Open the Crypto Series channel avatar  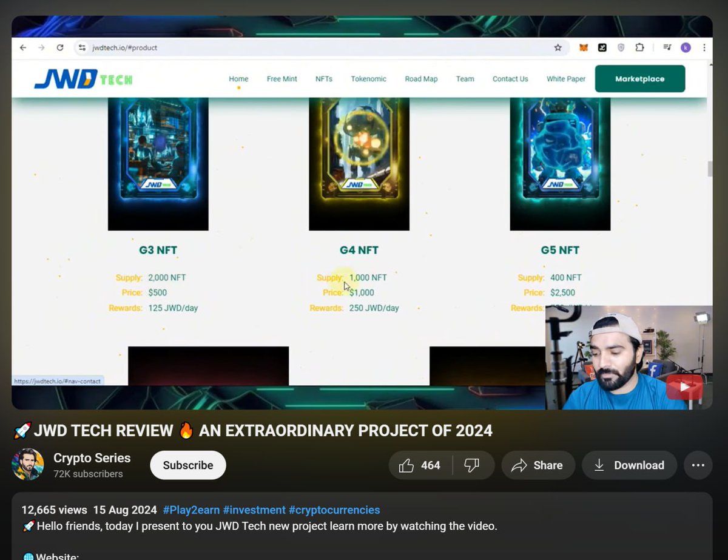(x=28, y=465)
